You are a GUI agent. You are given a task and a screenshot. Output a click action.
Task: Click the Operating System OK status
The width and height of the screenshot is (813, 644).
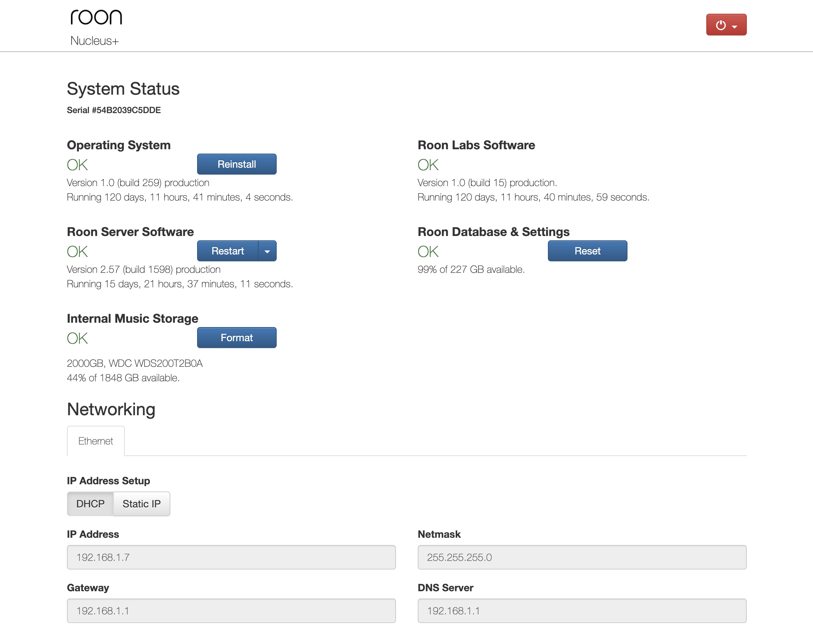tap(77, 165)
